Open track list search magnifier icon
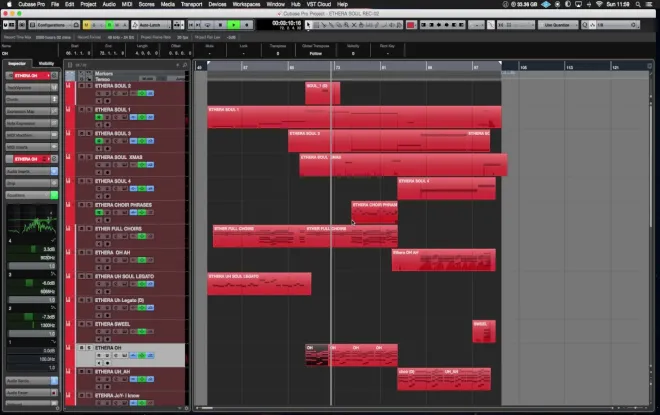This screenshot has height=415, width=660. pos(185,65)
